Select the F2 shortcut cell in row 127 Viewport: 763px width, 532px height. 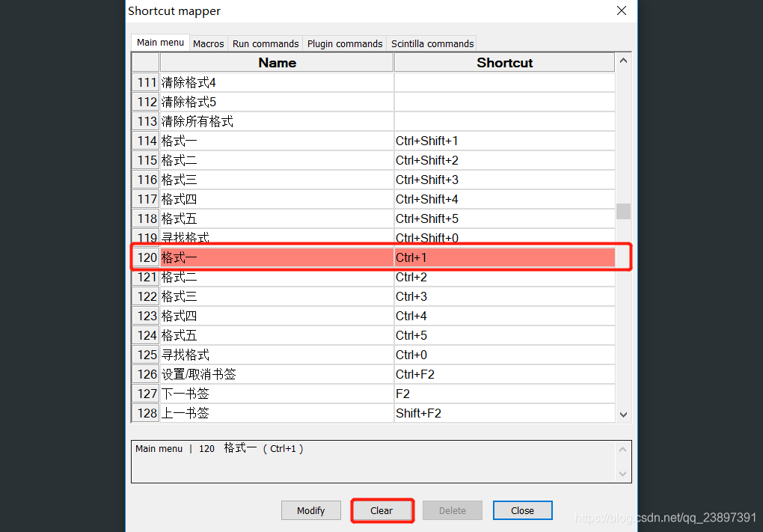[x=505, y=394]
